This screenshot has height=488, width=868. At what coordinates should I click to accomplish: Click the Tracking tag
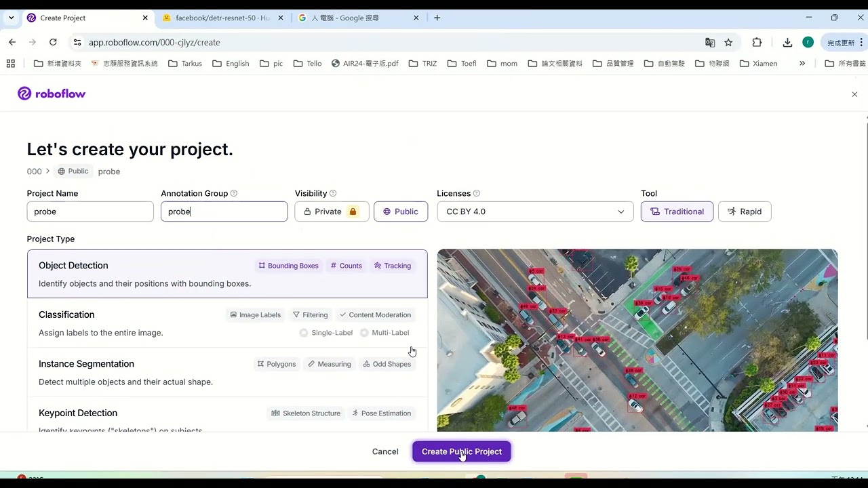click(393, 266)
